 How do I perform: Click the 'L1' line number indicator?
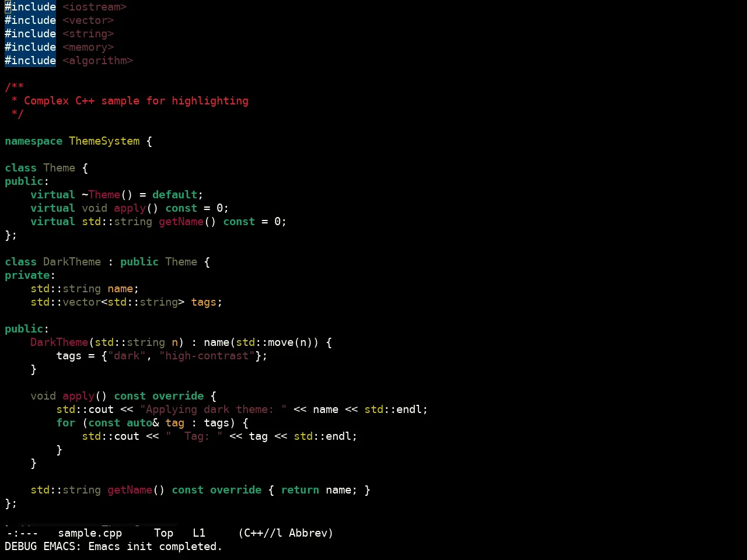[x=199, y=533]
